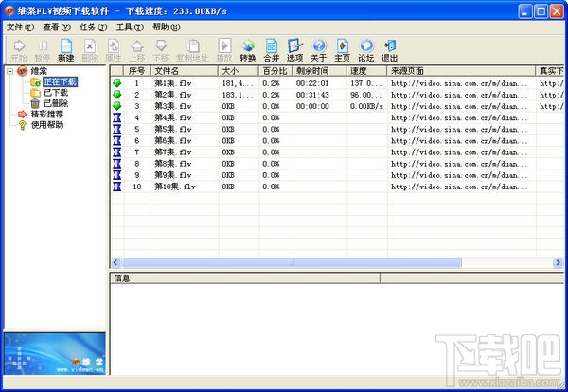Screen dimensions: 568x392
Task: Sort by 序号 column header
Action: [x=137, y=71]
